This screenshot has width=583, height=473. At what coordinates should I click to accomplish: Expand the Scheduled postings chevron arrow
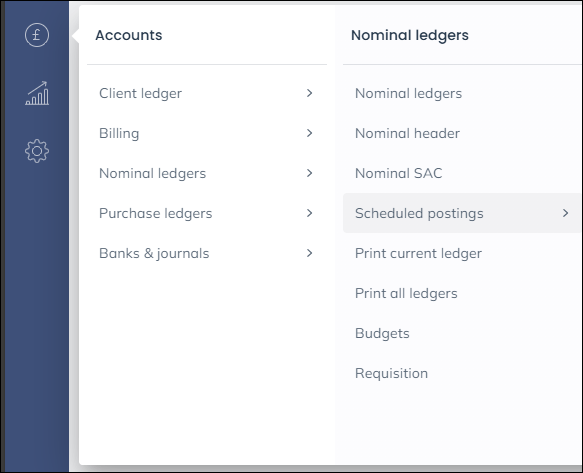click(565, 213)
